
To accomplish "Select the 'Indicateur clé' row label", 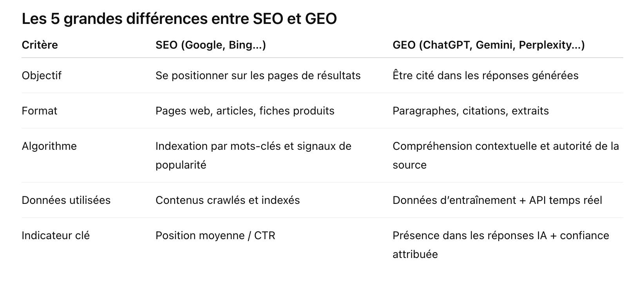I will (56, 235).
